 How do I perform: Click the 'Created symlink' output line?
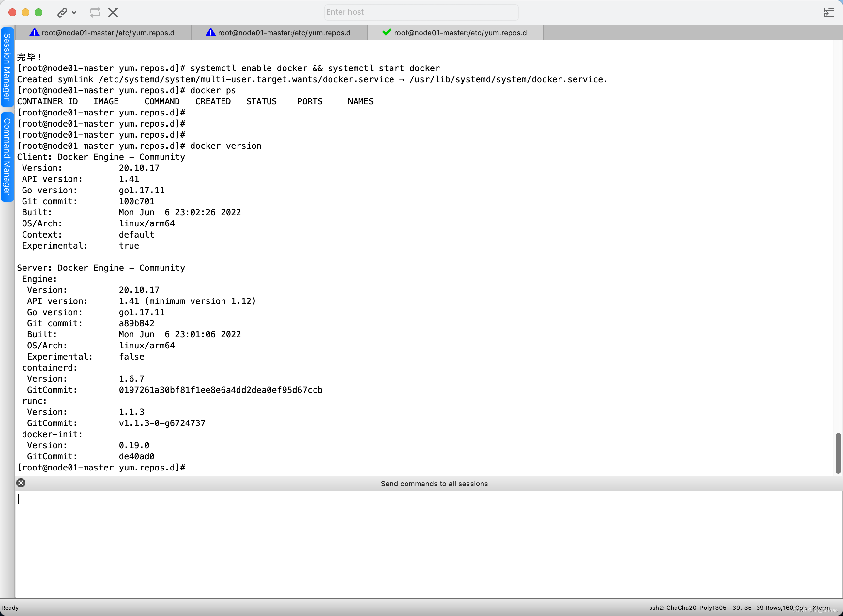(312, 79)
